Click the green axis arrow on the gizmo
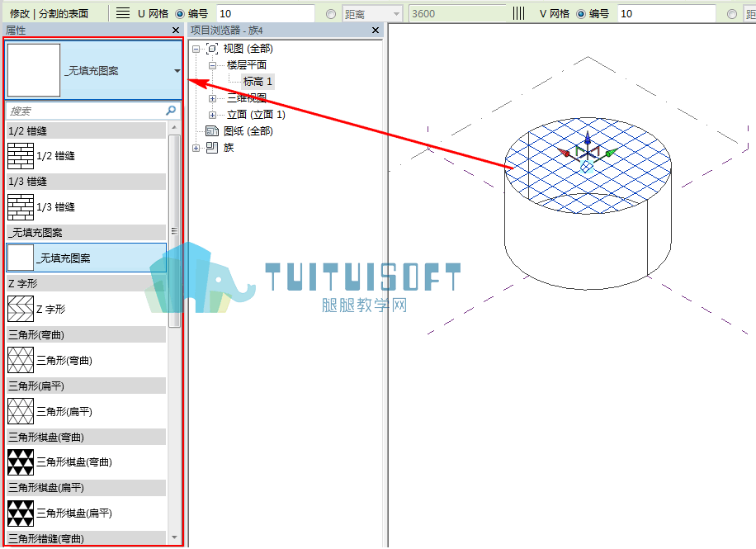The image size is (756, 549). click(x=611, y=153)
